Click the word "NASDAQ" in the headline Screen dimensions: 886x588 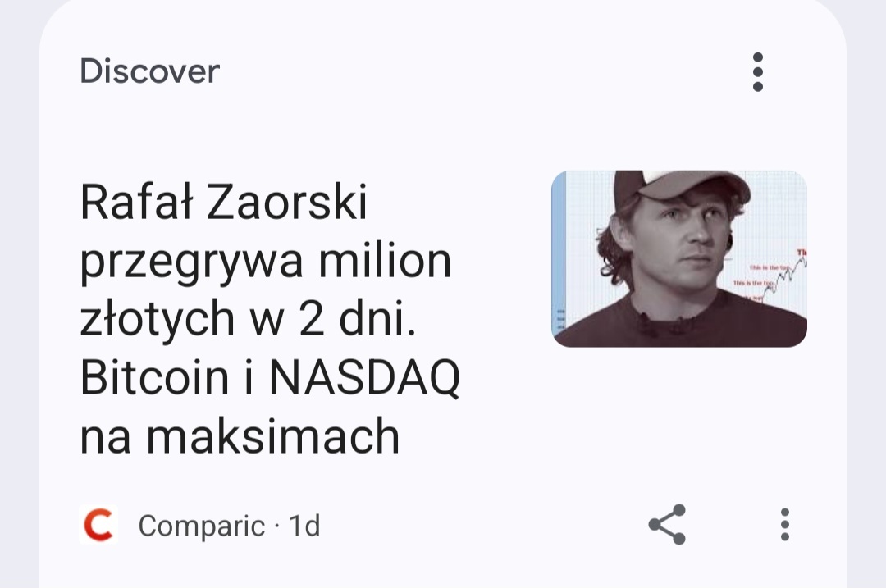click(x=364, y=378)
